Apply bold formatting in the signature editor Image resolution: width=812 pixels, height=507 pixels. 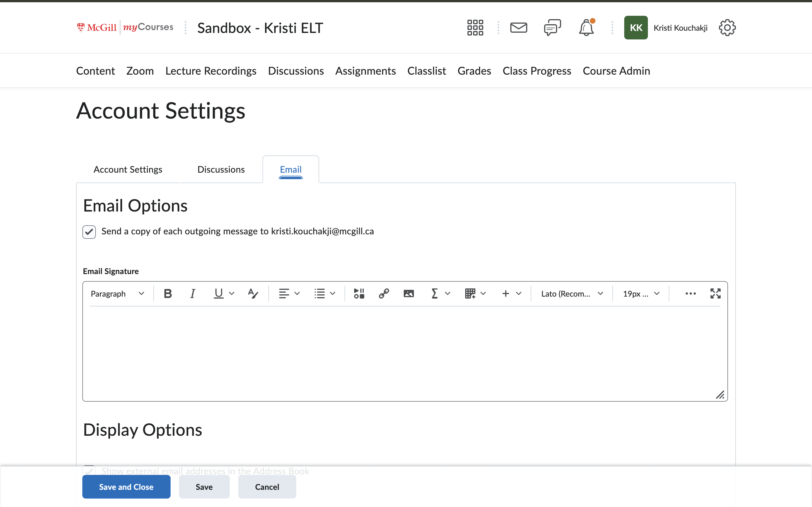(x=168, y=293)
